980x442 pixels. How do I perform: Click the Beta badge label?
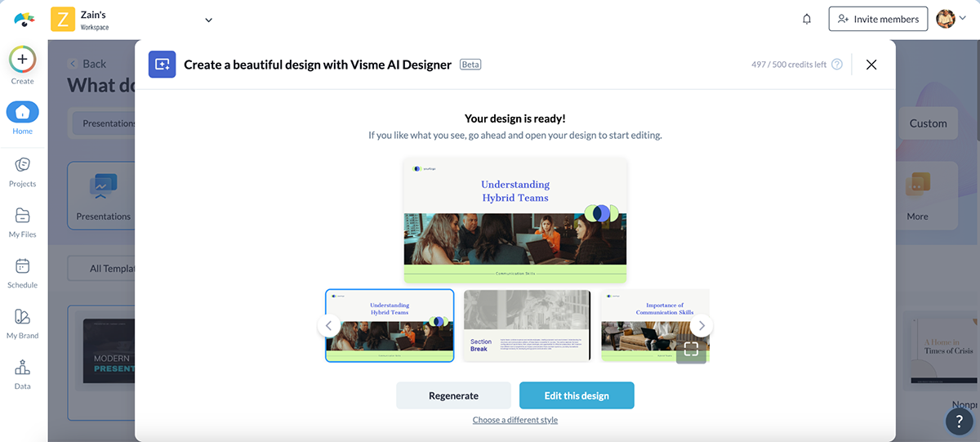pos(470,65)
